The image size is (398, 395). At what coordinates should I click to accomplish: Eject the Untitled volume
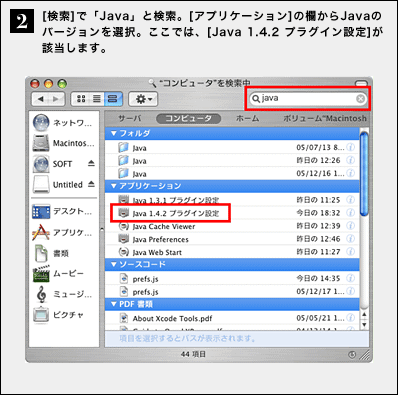pyautogui.click(x=91, y=184)
